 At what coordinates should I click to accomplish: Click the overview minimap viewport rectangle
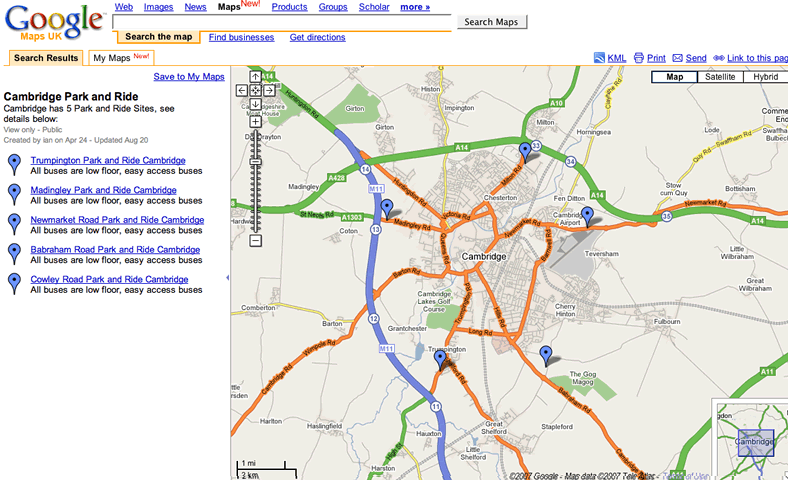click(756, 443)
